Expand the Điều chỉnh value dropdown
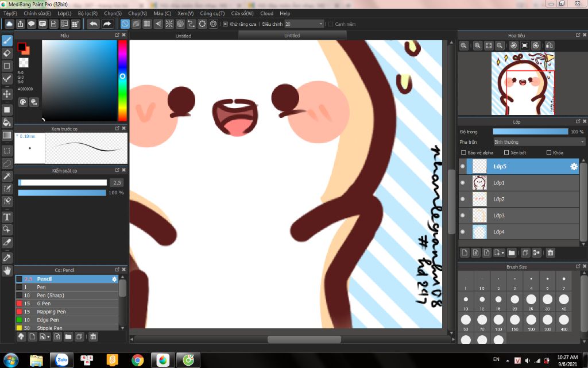This screenshot has width=588, height=368. [320, 24]
